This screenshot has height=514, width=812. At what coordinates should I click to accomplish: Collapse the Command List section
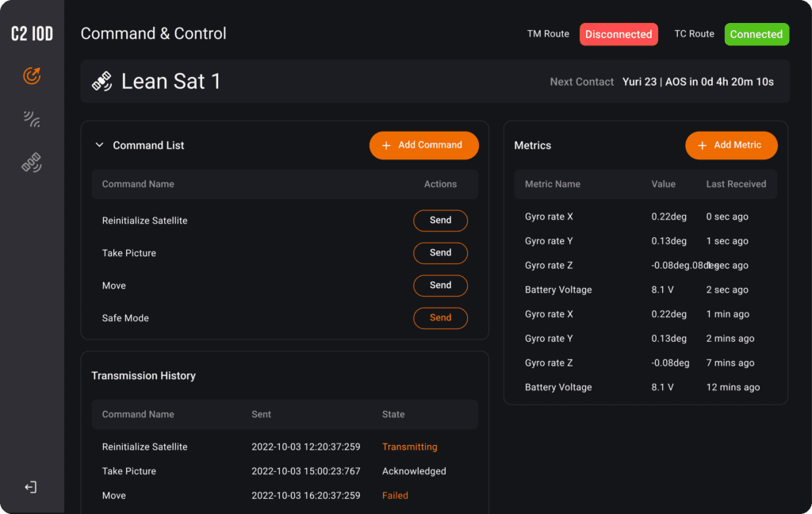click(100, 145)
